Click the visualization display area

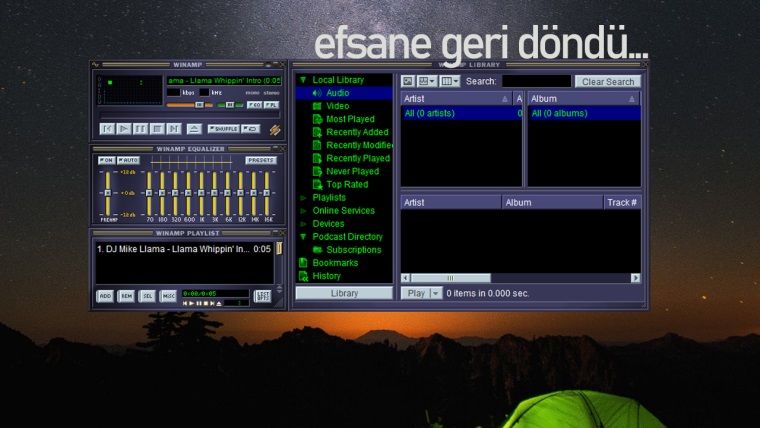[x=130, y=90]
